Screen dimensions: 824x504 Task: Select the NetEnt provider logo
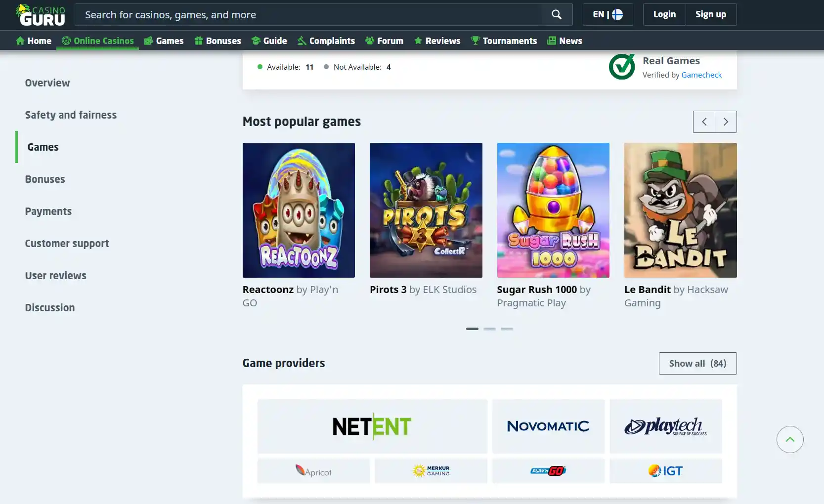tap(372, 426)
